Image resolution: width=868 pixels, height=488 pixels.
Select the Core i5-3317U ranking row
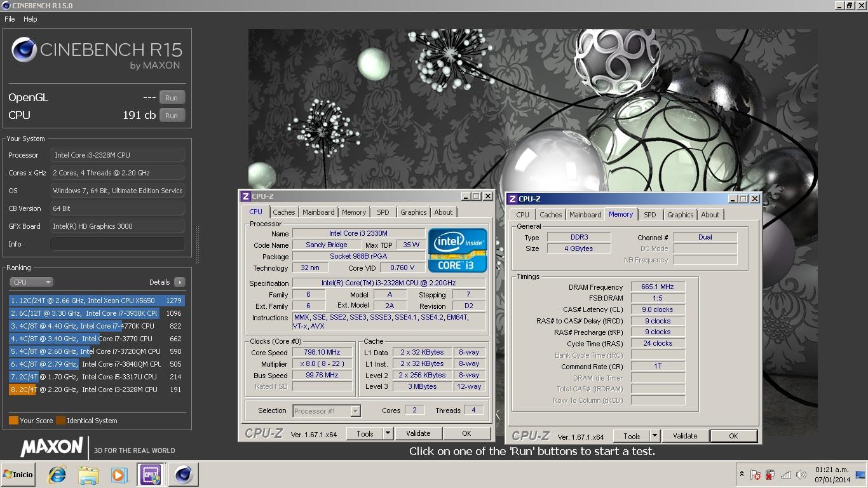96,377
